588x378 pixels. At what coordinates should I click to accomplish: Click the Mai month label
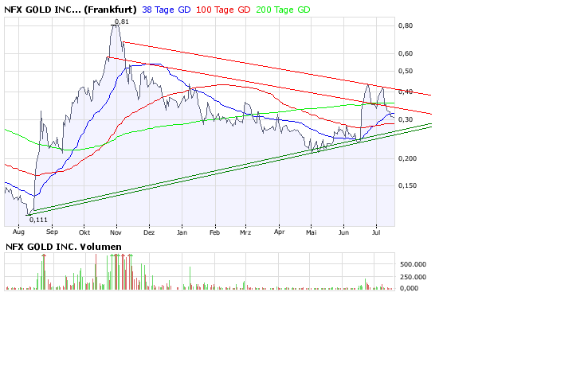[312, 232]
